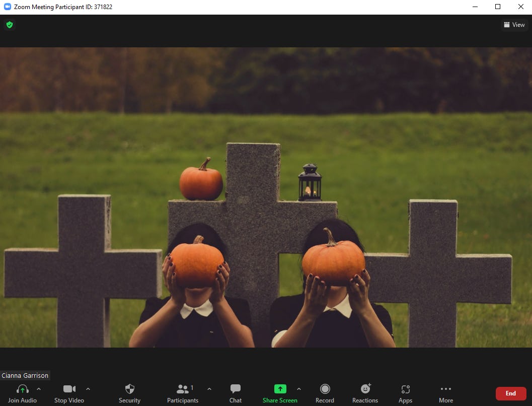Open the Reactions panel
Image resolution: width=532 pixels, height=406 pixels.
tap(365, 389)
